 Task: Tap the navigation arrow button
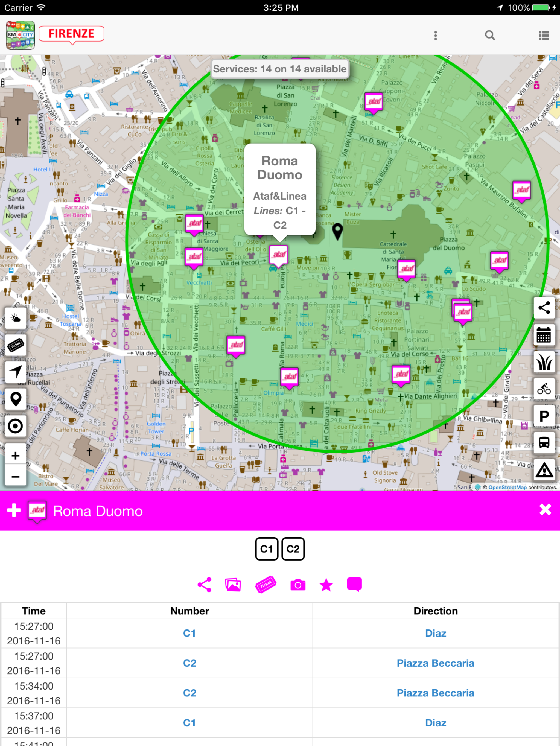point(16,372)
